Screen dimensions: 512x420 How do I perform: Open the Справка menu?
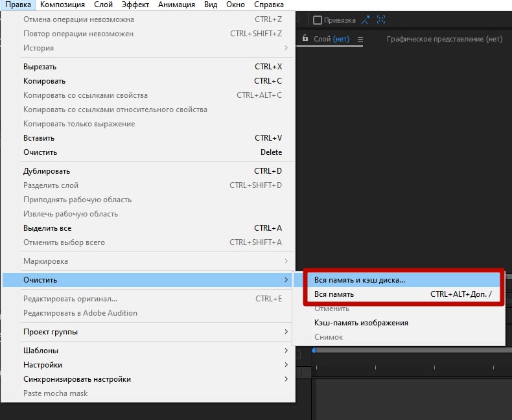point(269,5)
